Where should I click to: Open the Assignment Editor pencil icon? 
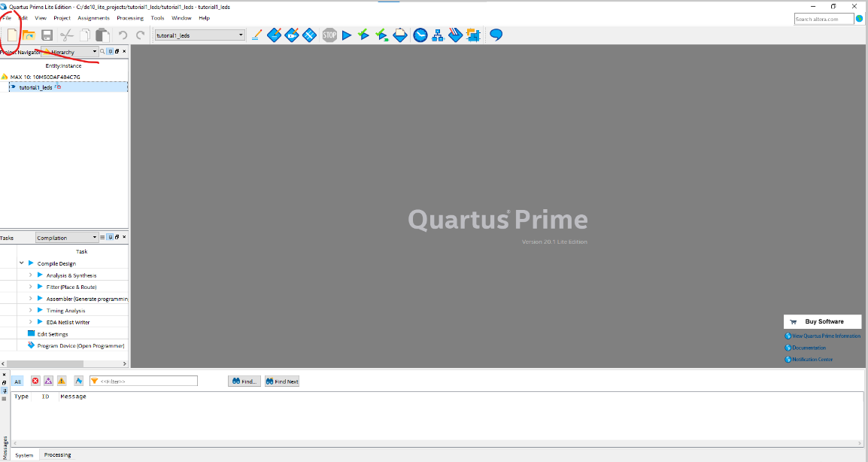256,35
